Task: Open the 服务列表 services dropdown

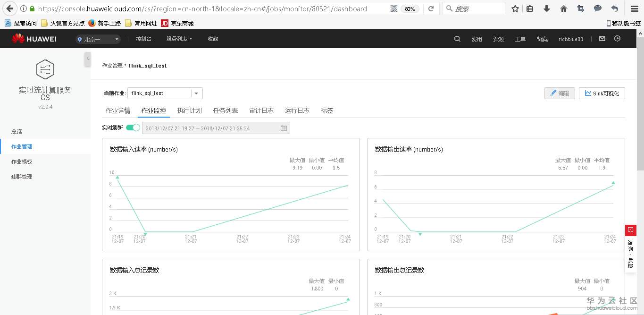Action: click(178, 39)
